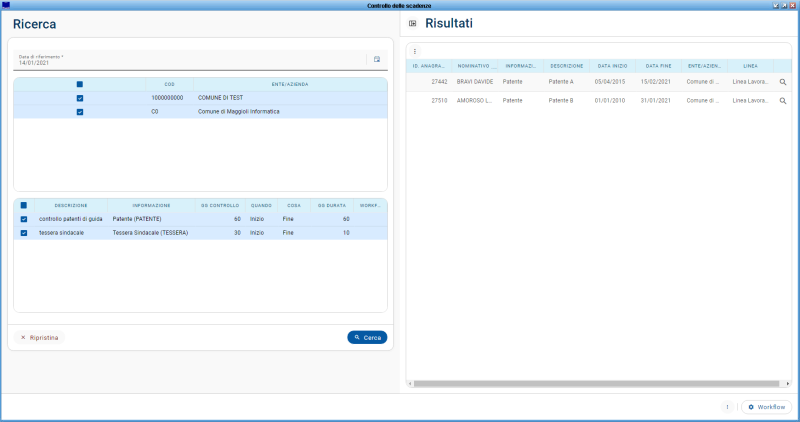Image resolution: width=800 pixels, height=422 pixels.
Task: Sort results by the Nominativo column header
Action: pos(476,66)
